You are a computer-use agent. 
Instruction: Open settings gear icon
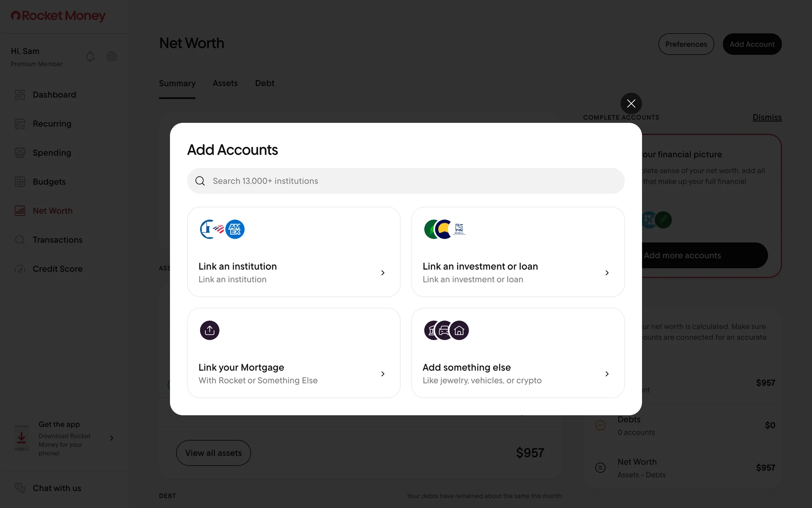click(112, 56)
